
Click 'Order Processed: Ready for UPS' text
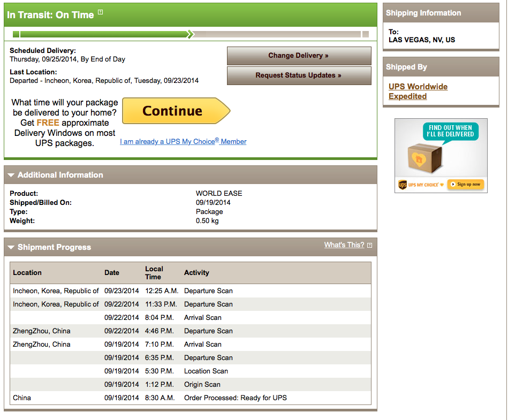(236, 398)
